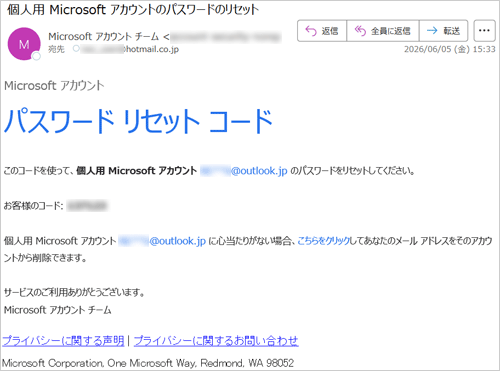Screen dimensions: 500x371
Task: Open プライバシーに関する声明 link
Action: pos(63,341)
